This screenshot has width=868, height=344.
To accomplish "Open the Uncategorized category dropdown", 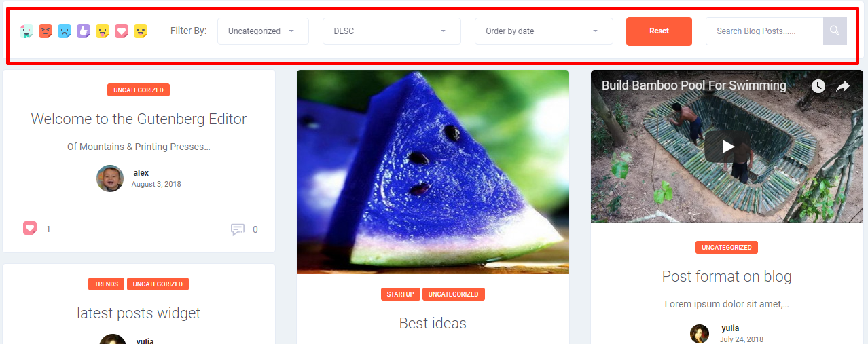I will coord(263,31).
